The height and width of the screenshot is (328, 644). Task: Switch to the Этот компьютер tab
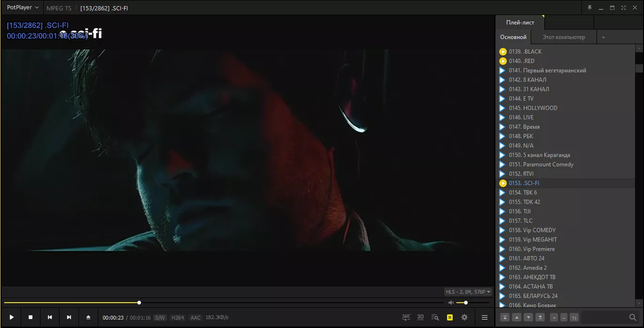click(564, 37)
